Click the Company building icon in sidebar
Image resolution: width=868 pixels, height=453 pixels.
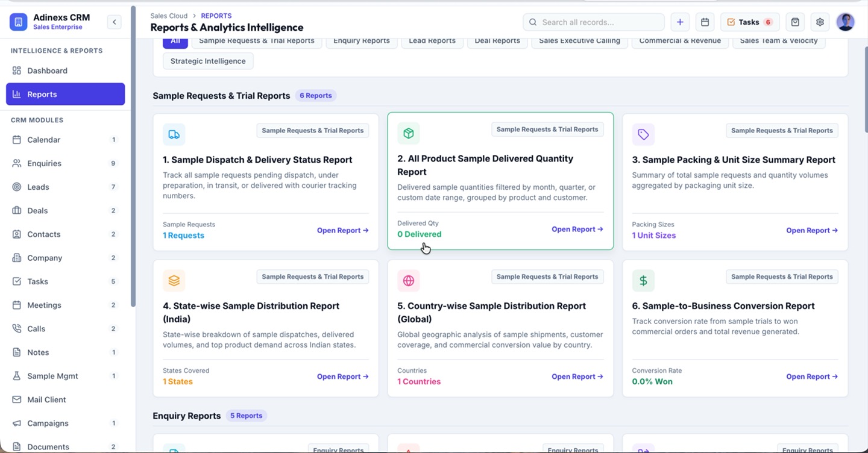click(x=17, y=258)
